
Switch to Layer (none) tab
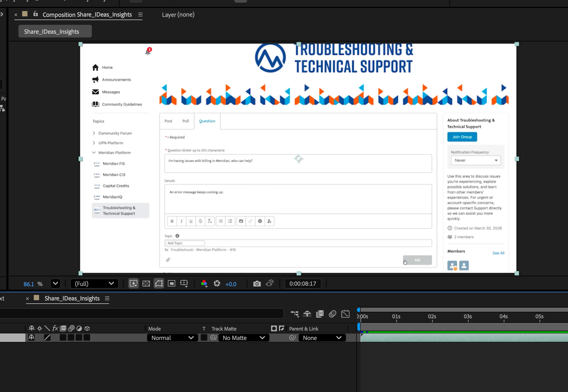tap(178, 15)
